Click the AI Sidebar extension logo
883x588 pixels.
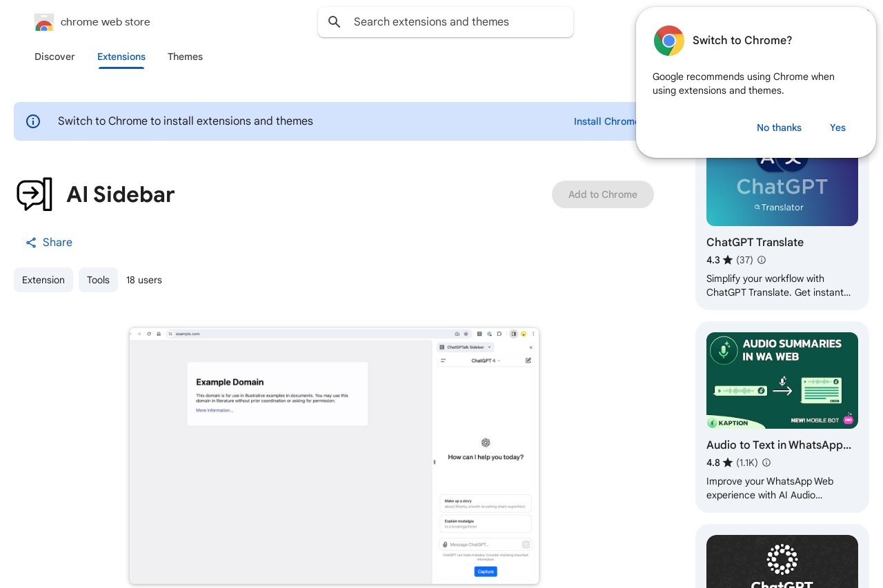(34, 194)
